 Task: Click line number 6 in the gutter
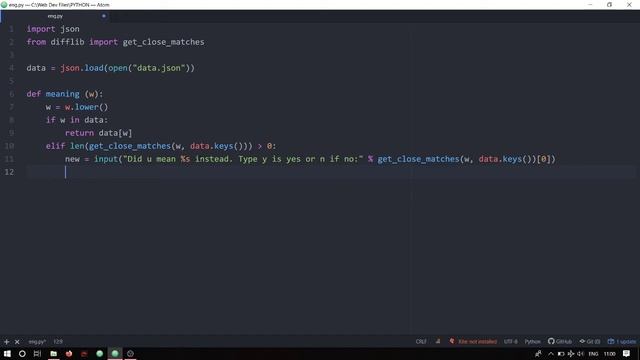pos(11,94)
